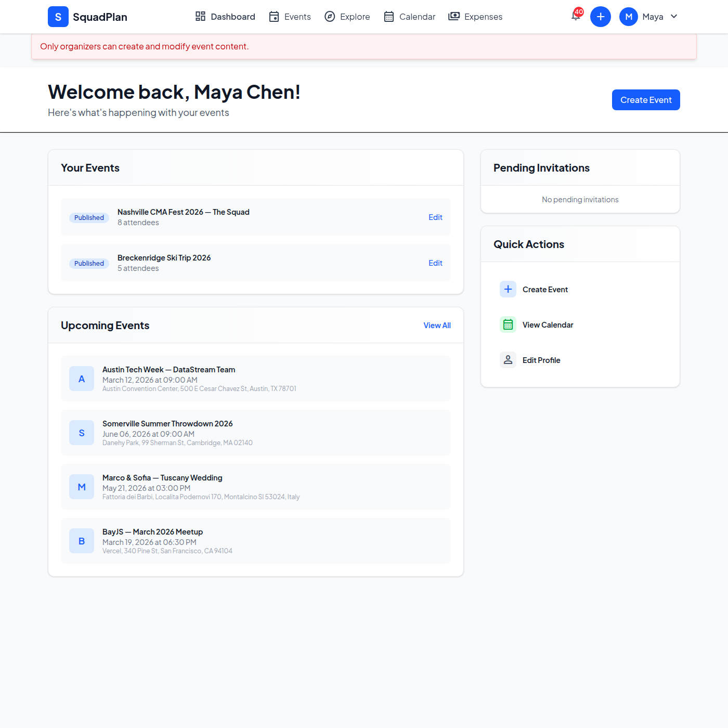The image size is (728, 728).
Task: Click the plus icon beside Create Event
Action: pyautogui.click(x=508, y=289)
